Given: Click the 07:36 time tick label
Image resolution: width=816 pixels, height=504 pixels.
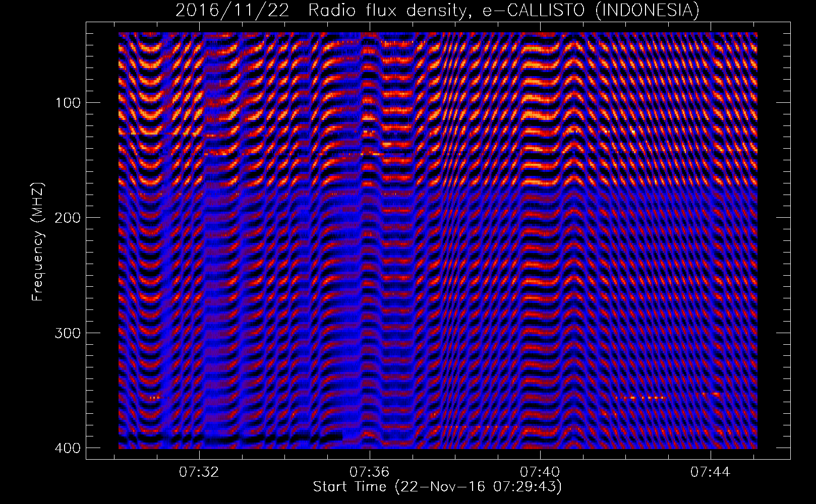Looking at the screenshot, I should (370, 472).
